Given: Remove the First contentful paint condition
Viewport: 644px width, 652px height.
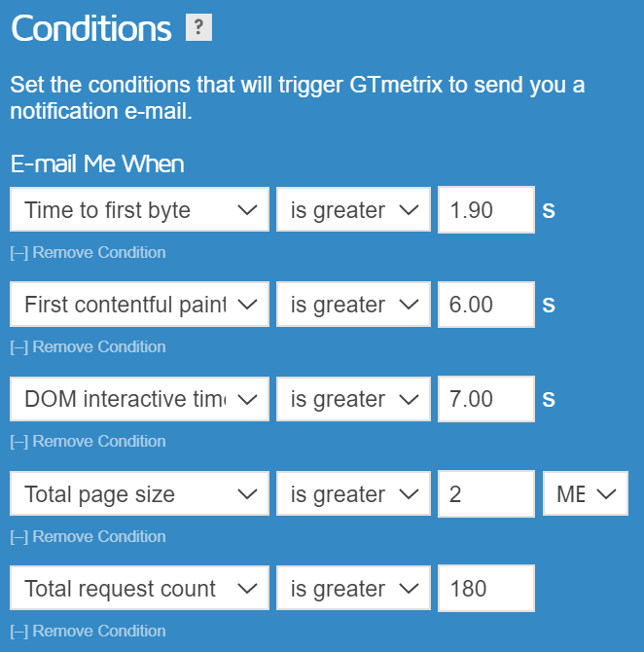Looking at the screenshot, I should pos(89,346).
